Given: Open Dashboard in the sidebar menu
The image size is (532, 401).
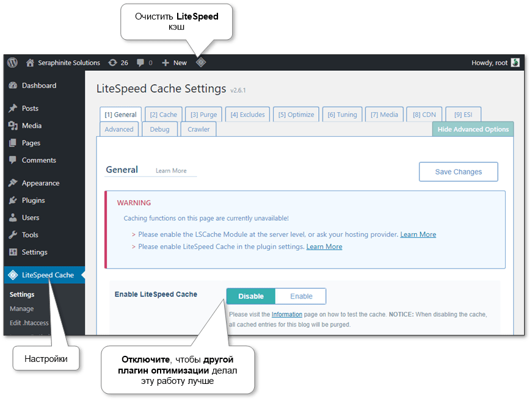Looking at the screenshot, I should pyautogui.click(x=39, y=85).
